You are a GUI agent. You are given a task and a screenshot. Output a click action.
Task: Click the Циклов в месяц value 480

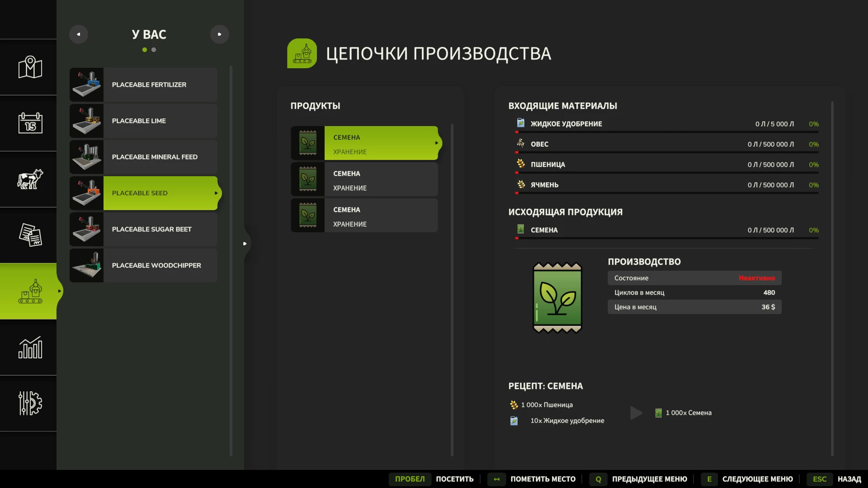click(x=769, y=293)
